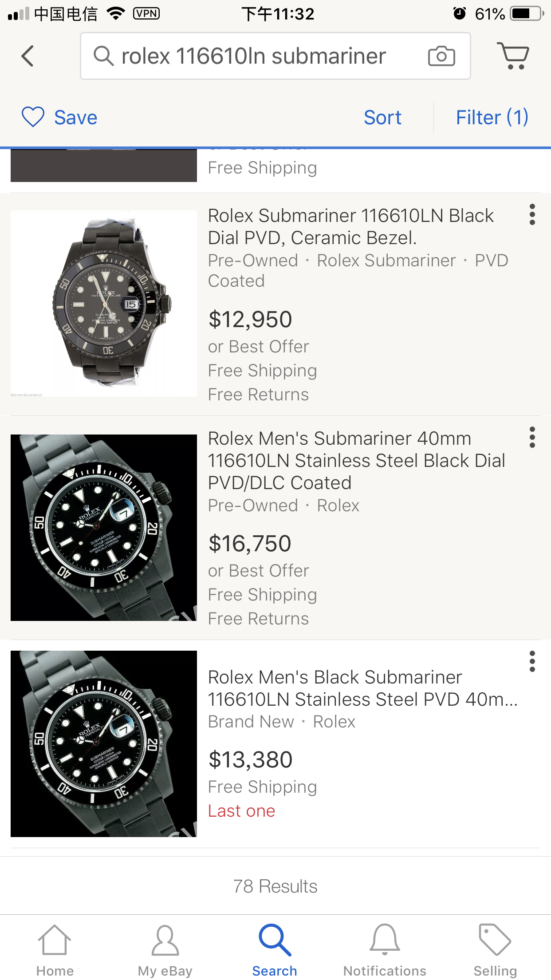This screenshot has height=980, width=551.
Task: Click the magnifier icon in search bar
Action: (103, 56)
